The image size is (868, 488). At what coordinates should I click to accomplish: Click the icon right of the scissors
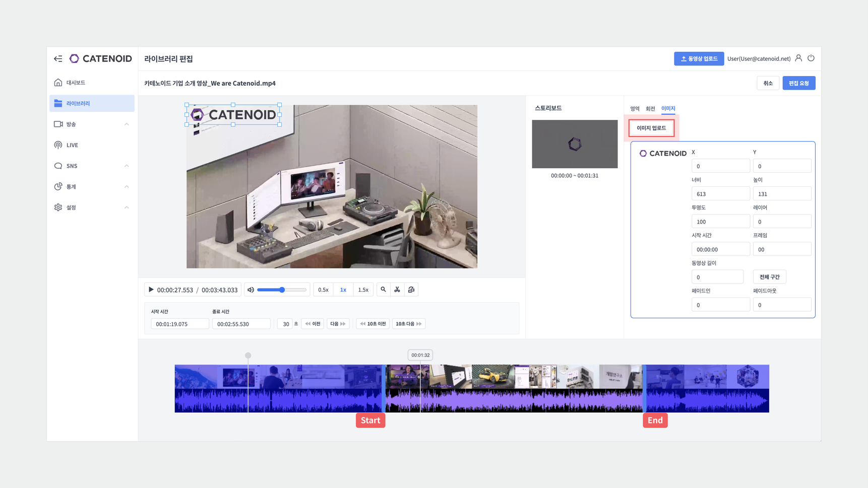[411, 290]
